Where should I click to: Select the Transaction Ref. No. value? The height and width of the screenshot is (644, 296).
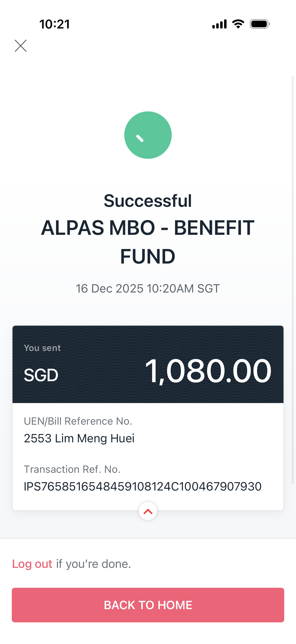click(x=143, y=487)
